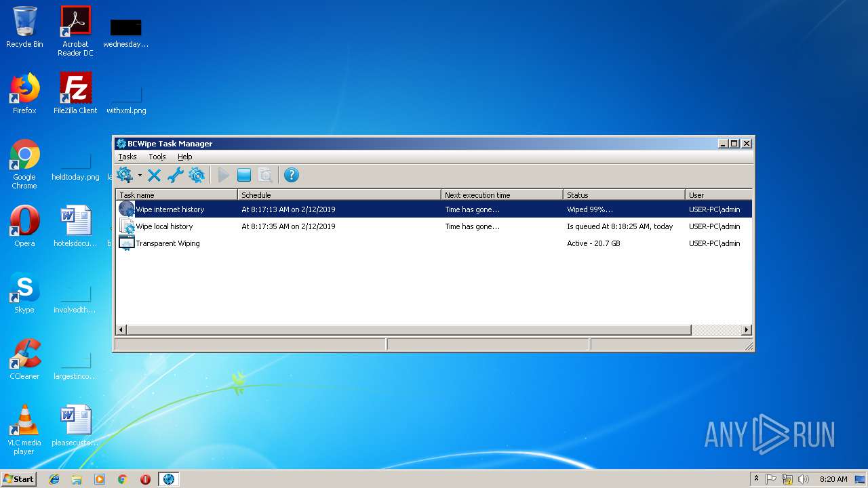
Task: Click the Windows Explorer taskbar icon
Action: 77,479
